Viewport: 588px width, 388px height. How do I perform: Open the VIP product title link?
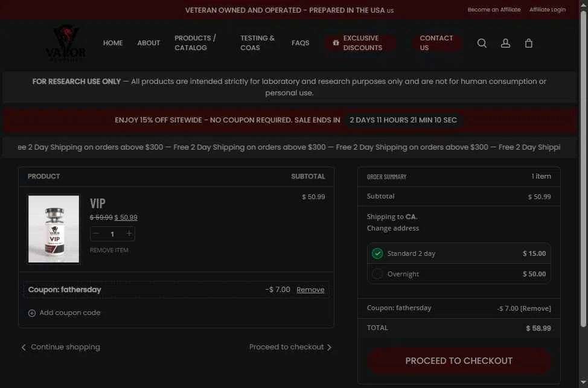[x=98, y=203]
